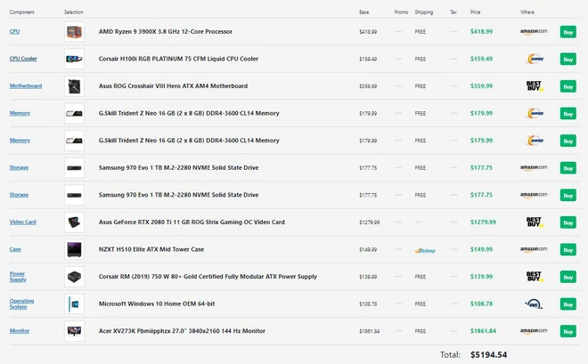Open the Operating System category link
The width and height of the screenshot is (588, 364).
[21, 303]
